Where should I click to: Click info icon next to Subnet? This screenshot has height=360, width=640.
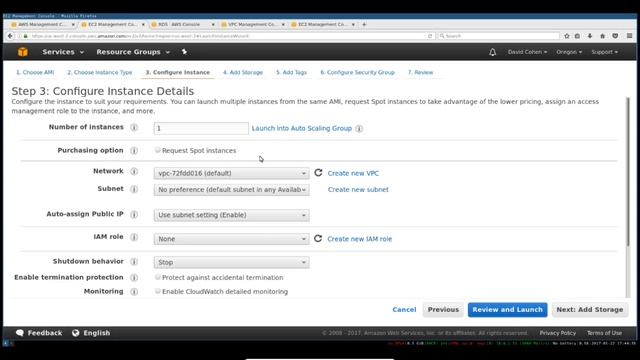(134, 189)
